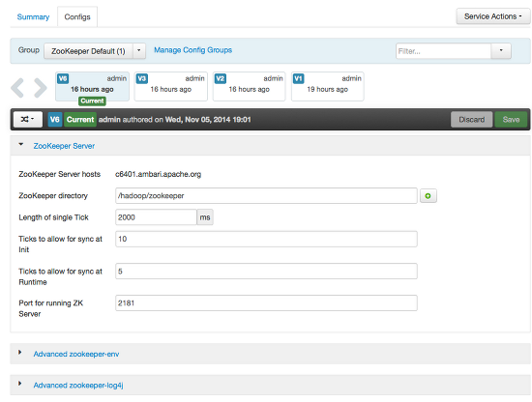Open the Service Actions dropdown
Viewport: 532px width, 402px height.
493,16
